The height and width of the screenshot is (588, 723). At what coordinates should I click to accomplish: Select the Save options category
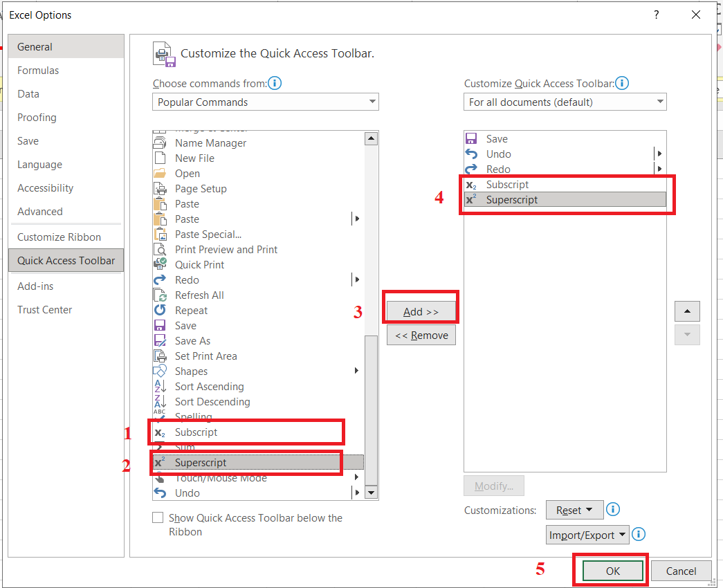66,140
